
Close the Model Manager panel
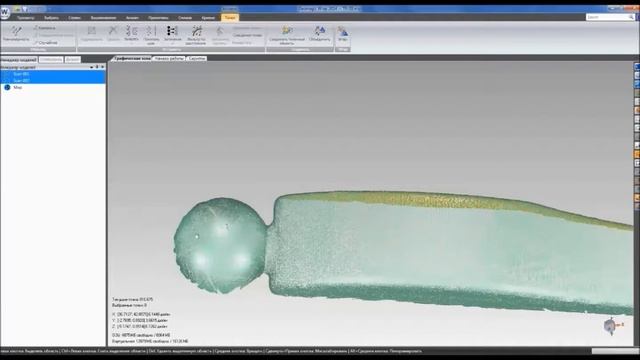coord(102,67)
